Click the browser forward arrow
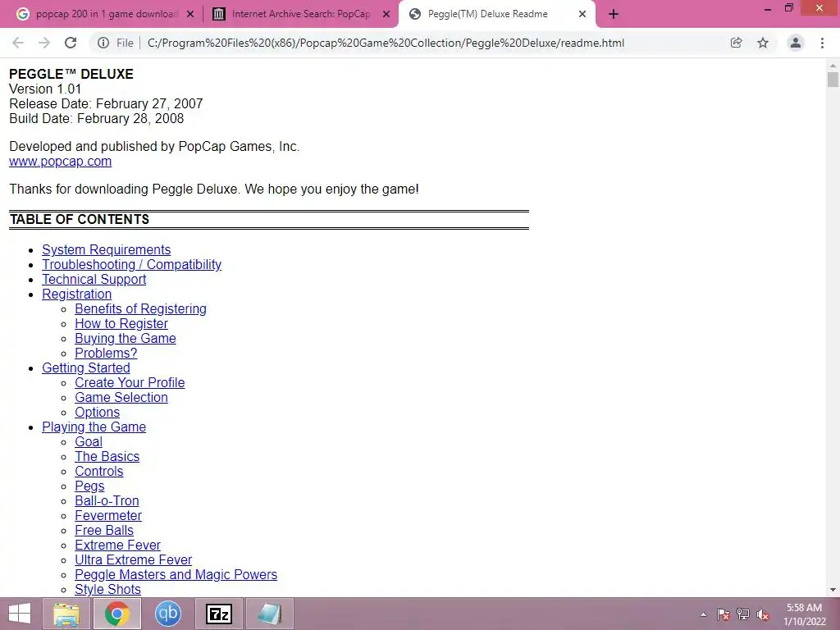The width and height of the screenshot is (840, 630). [x=44, y=43]
